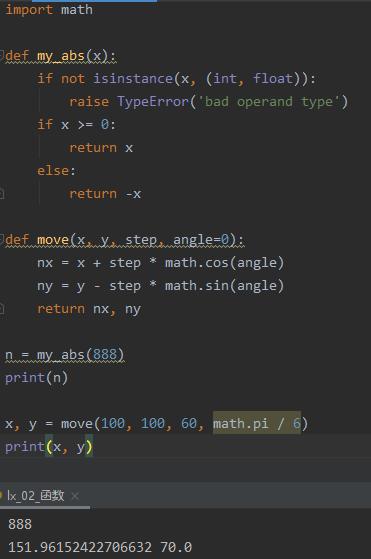
Task: Close the lx_02_函数 run tab
Action: coord(75,496)
